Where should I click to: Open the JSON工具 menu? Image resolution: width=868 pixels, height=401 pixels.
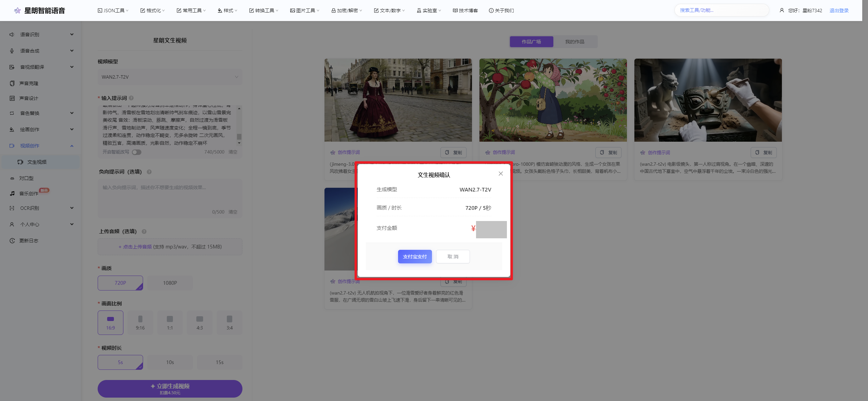pyautogui.click(x=113, y=11)
